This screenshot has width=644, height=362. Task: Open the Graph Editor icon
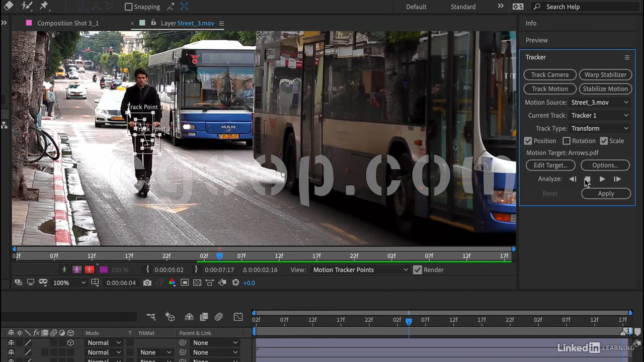238,317
